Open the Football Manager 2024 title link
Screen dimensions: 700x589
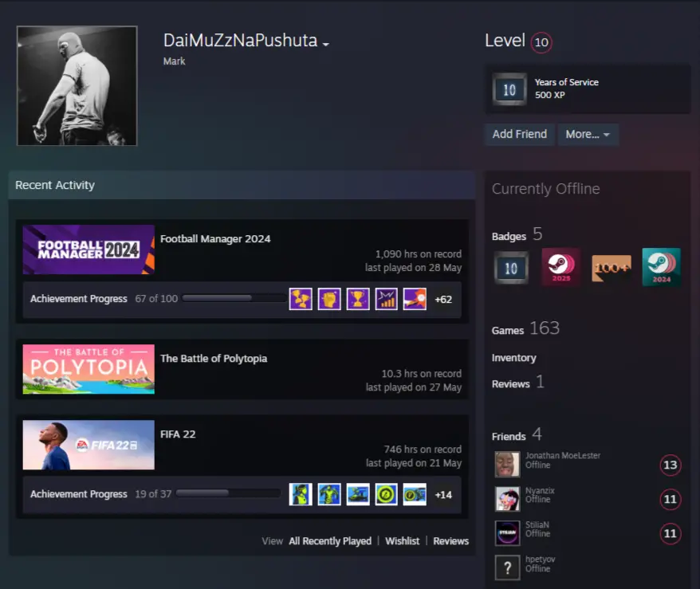point(215,239)
